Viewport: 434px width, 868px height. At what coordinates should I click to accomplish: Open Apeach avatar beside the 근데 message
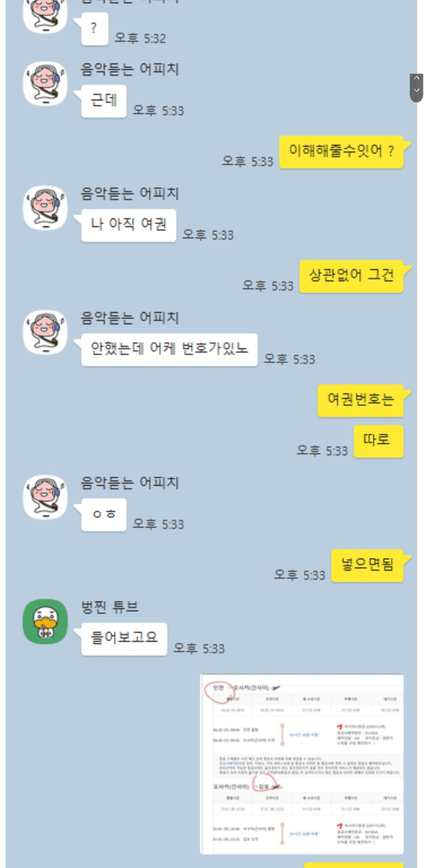(45, 83)
